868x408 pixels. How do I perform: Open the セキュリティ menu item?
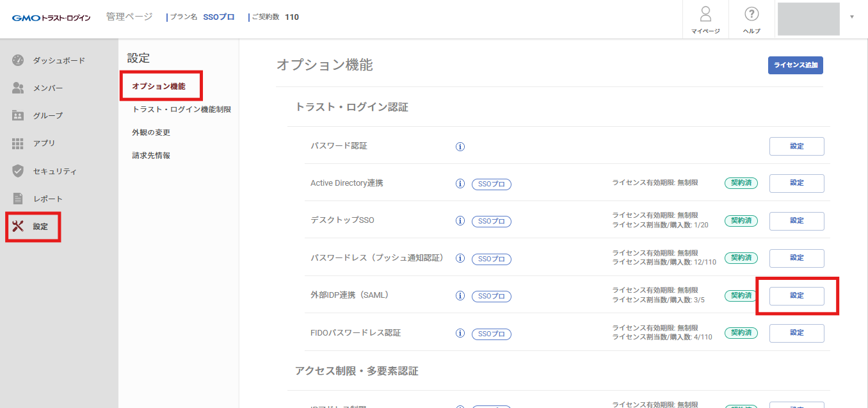(x=55, y=171)
